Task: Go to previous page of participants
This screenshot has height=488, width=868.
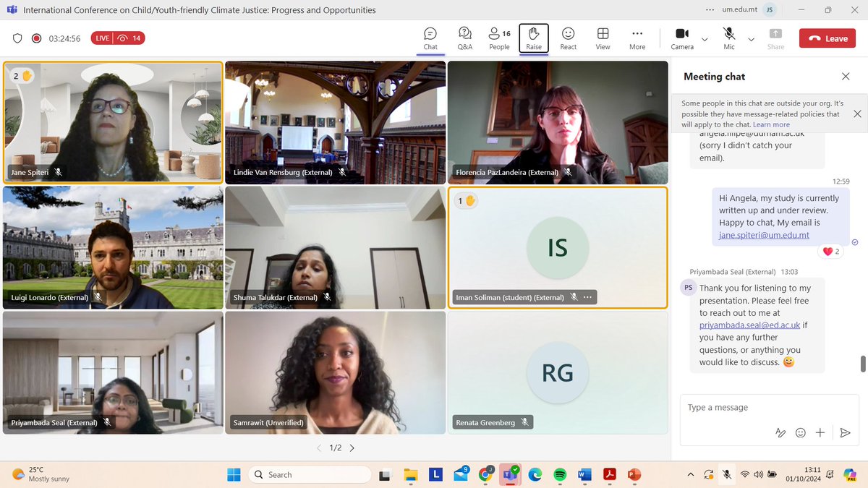Action: click(x=319, y=448)
